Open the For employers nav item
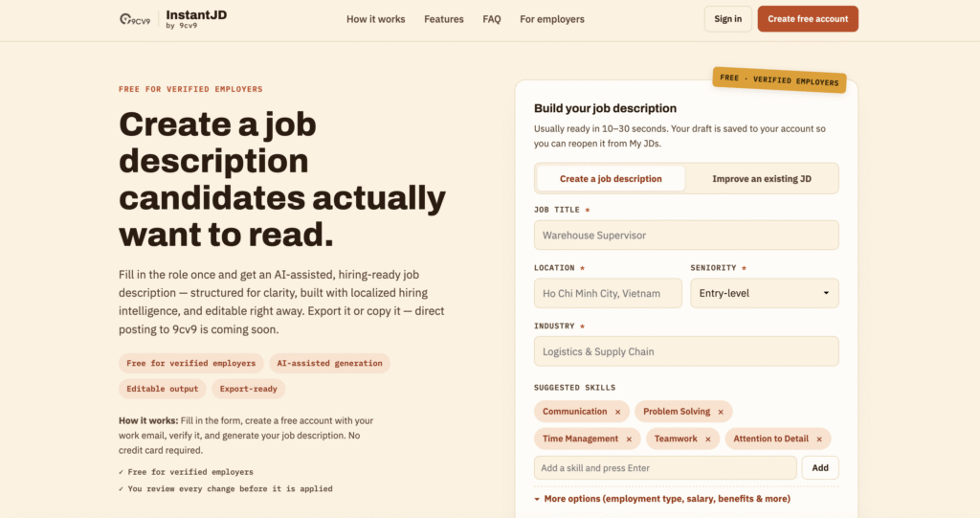 [552, 19]
